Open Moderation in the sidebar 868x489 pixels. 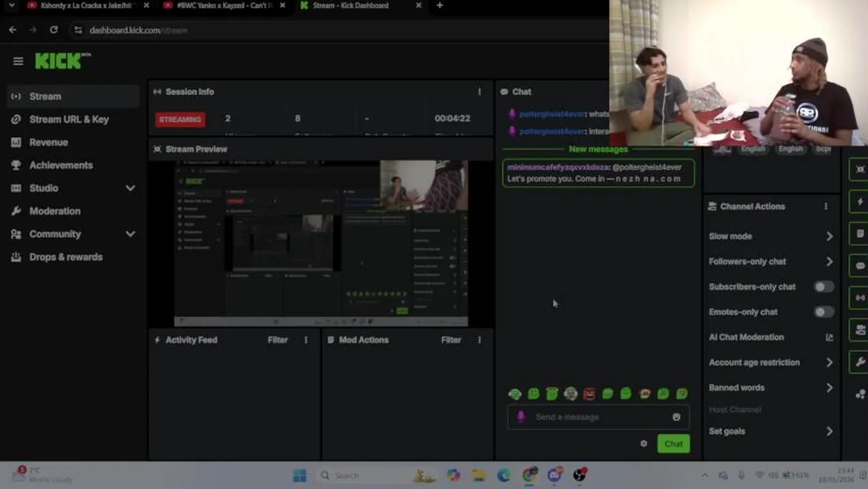point(73,211)
